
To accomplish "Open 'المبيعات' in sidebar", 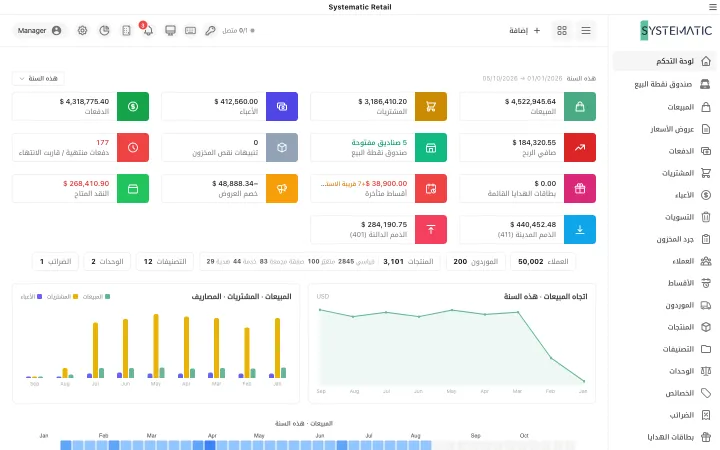I will coord(664,107).
